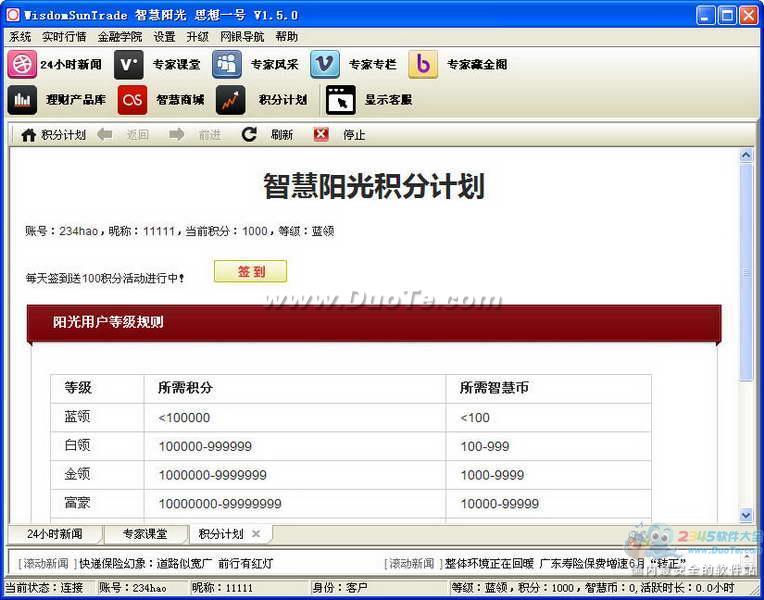This screenshot has width=764, height=600.
Task: Close the 积分计划 bottom tab
Action: click(x=256, y=534)
